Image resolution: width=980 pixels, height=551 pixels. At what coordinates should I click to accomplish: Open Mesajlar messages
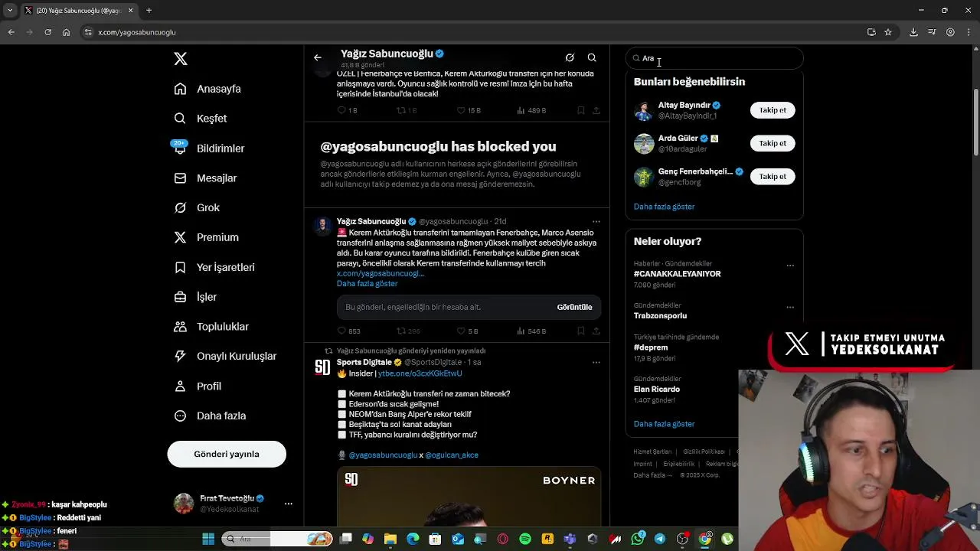point(205,178)
